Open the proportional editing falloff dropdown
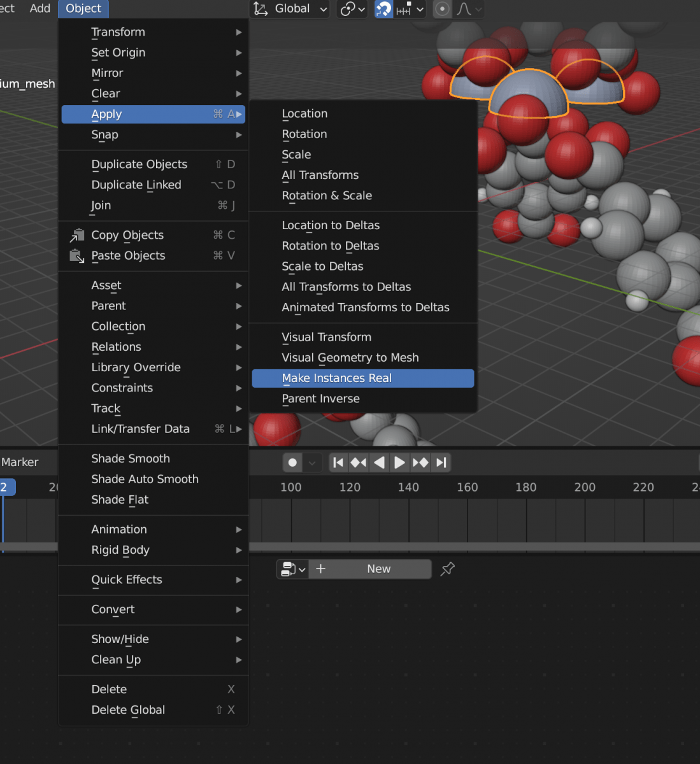This screenshot has width=700, height=764. coord(469,9)
